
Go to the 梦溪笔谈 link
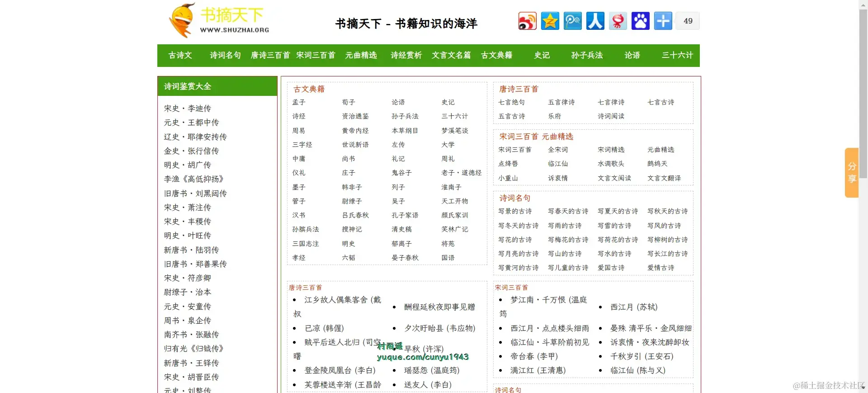click(455, 131)
